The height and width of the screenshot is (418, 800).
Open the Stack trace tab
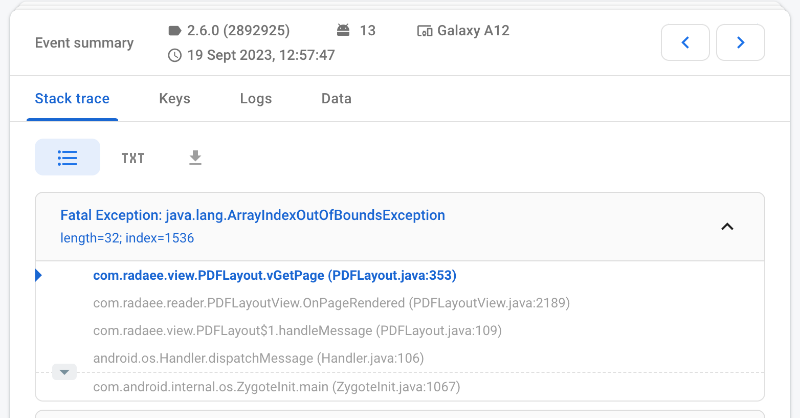(x=72, y=99)
